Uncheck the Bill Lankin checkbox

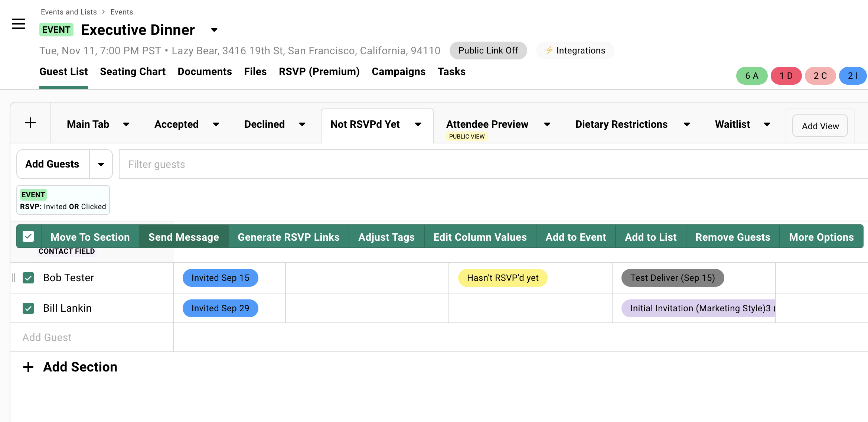(28, 308)
